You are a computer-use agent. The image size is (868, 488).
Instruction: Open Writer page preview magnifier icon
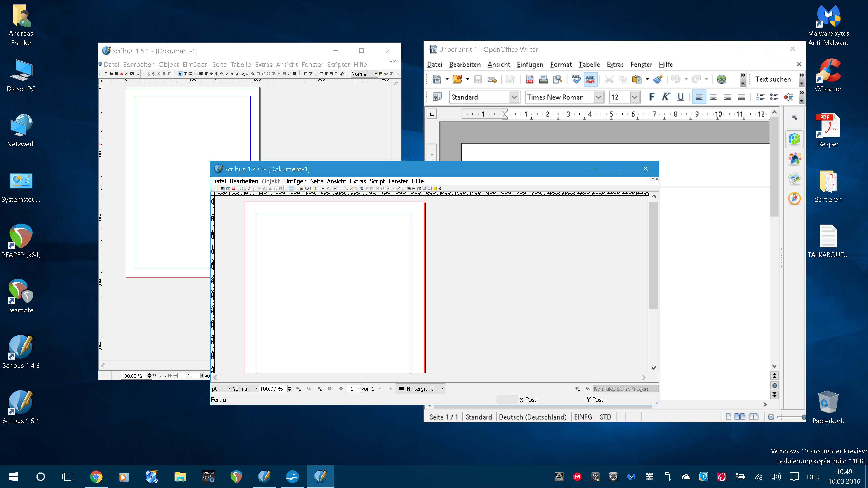tap(558, 79)
